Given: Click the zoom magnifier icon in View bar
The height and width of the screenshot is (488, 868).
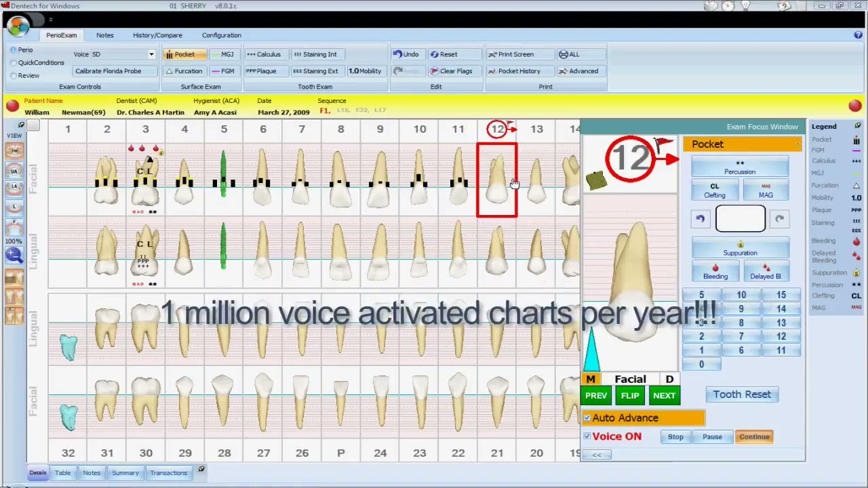Looking at the screenshot, I should [14, 255].
